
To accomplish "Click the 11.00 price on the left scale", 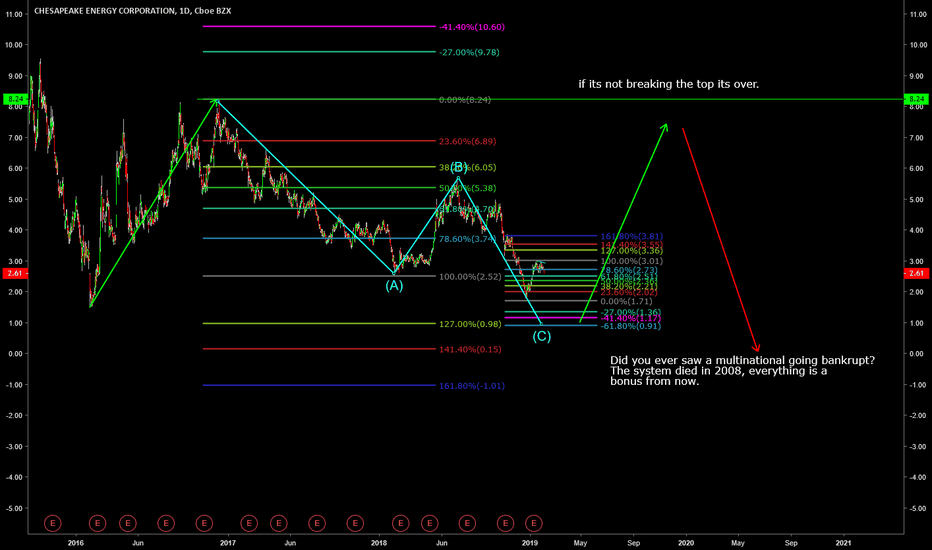I will [14, 14].
